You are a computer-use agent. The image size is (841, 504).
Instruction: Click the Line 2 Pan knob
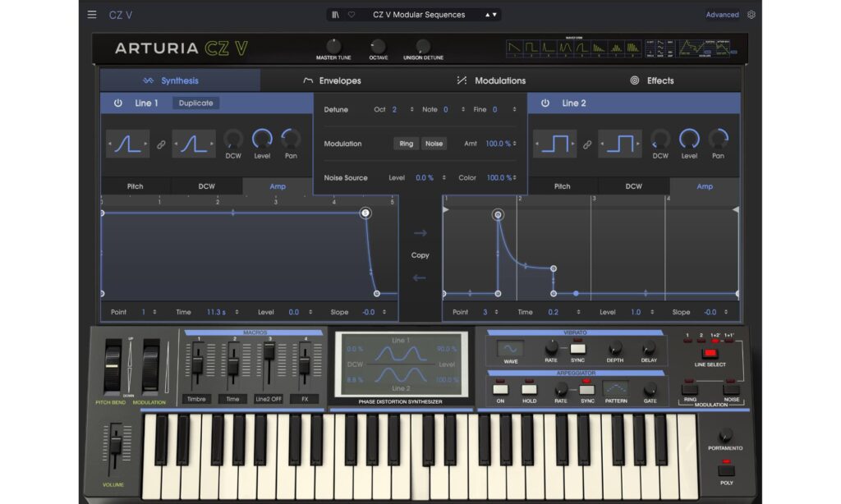(x=718, y=140)
